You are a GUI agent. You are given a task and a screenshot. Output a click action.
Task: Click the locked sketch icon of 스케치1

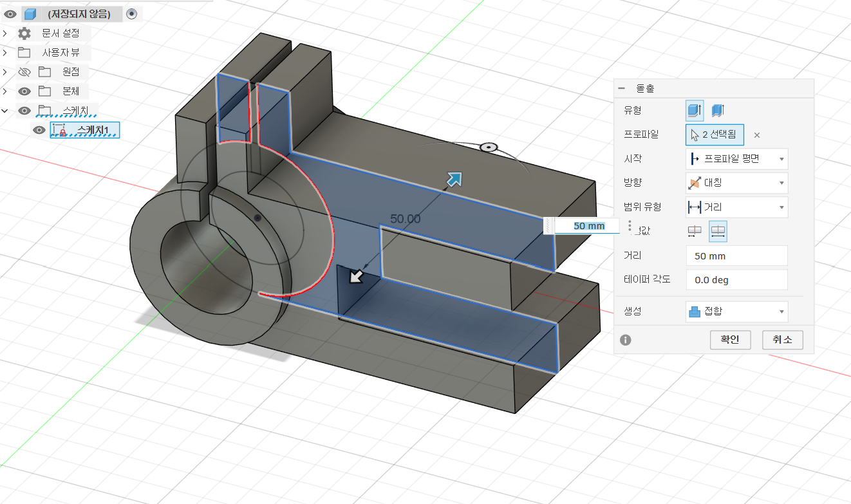coord(59,130)
